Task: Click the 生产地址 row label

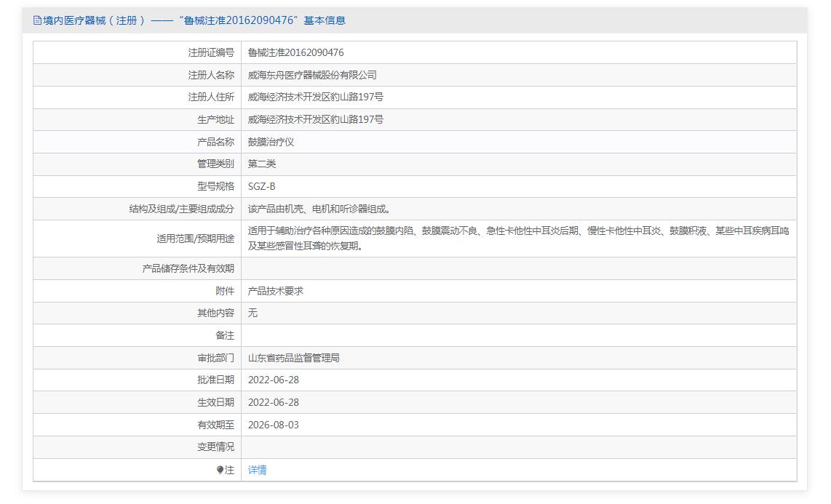Action: tap(215, 120)
